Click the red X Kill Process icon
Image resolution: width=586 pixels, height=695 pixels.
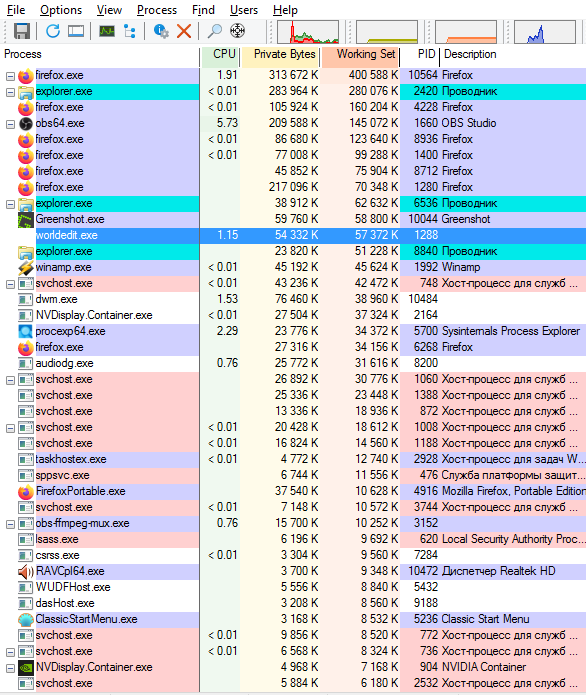pyautogui.click(x=184, y=31)
